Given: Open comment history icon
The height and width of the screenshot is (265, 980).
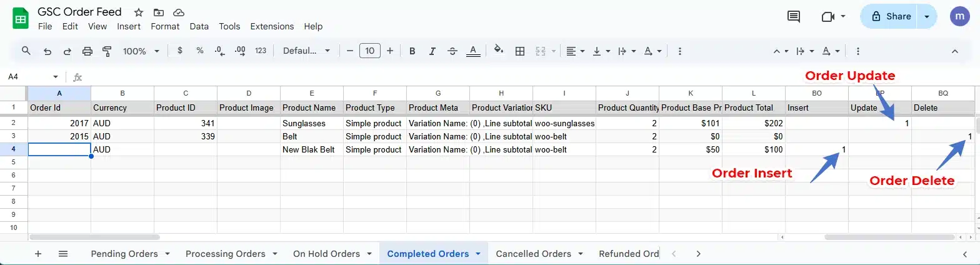Looking at the screenshot, I should pyautogui.click(x=794, y=17).
